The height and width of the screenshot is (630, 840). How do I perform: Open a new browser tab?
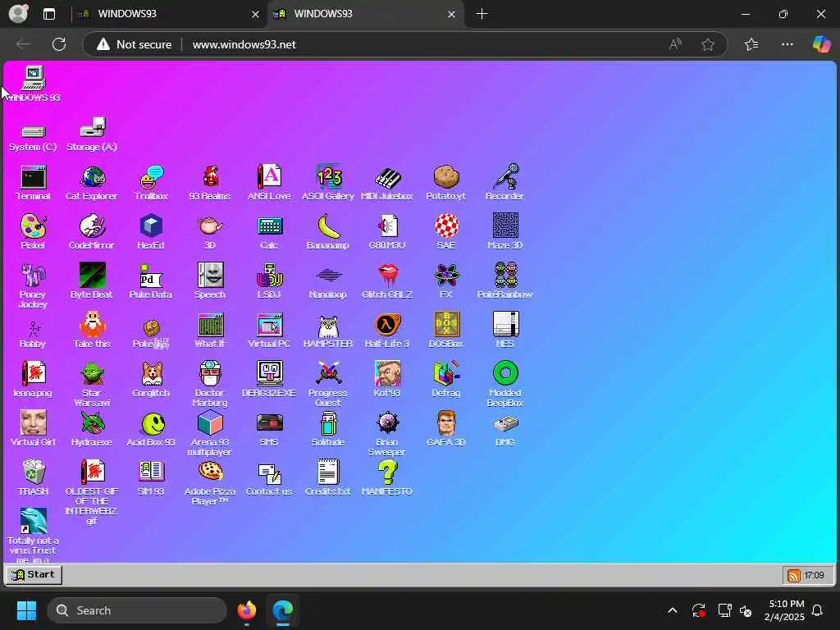(482, 14)
